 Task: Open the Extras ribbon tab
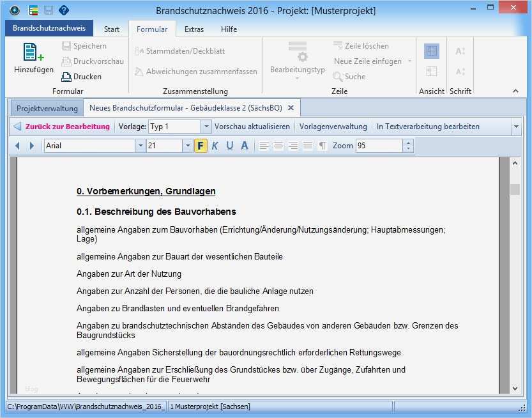(194, 29)
